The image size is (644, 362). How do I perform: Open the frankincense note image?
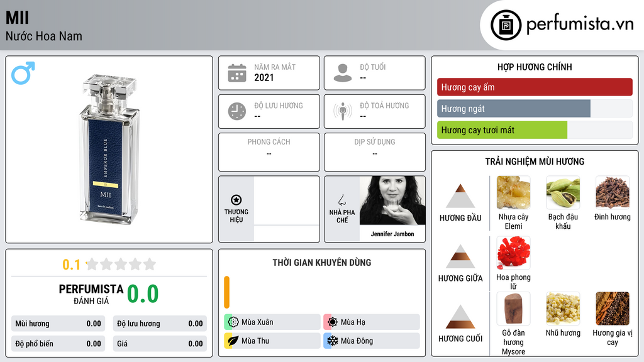tap(563, 309)
